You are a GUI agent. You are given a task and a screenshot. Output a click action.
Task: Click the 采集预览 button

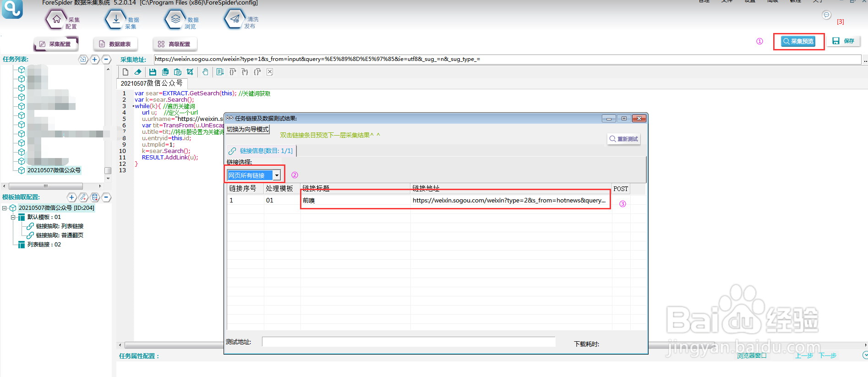pyautogui.click(x=798, y=41)
